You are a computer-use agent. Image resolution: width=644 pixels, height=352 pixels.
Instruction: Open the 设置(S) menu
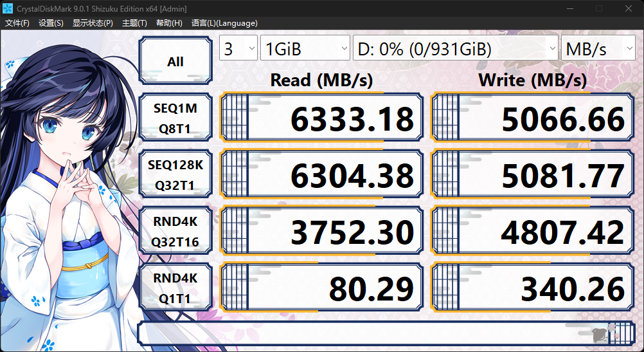coord(51,23)
